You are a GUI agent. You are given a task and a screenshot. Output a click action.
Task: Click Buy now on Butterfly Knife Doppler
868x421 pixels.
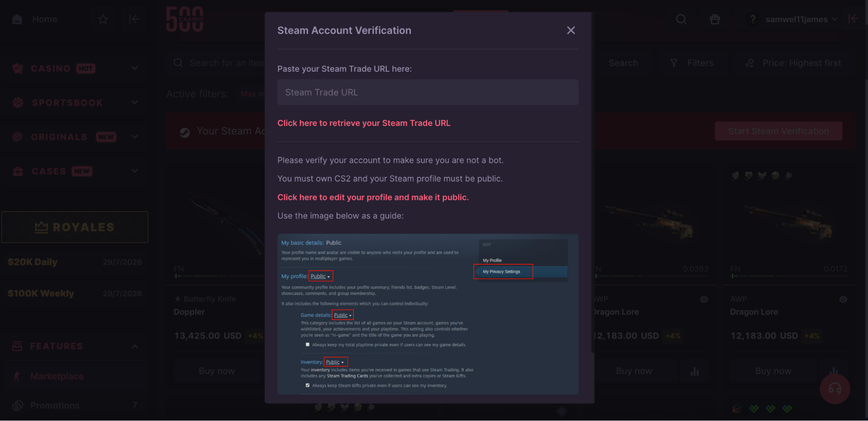(217, 371)
